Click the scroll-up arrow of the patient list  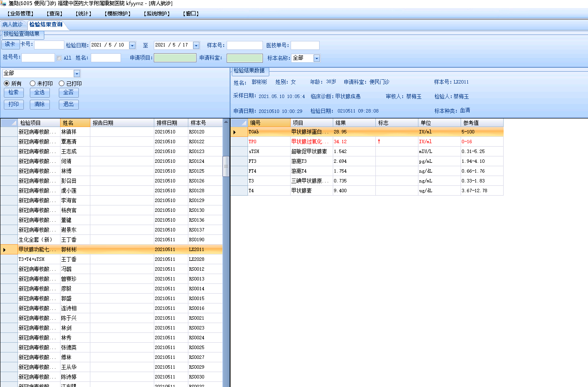point(226,123)
